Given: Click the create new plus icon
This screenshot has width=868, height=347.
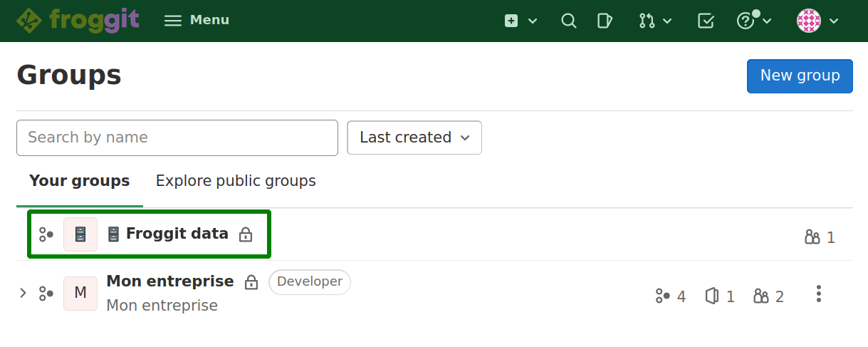Looking at the screenshot, I should coord(511,21).
